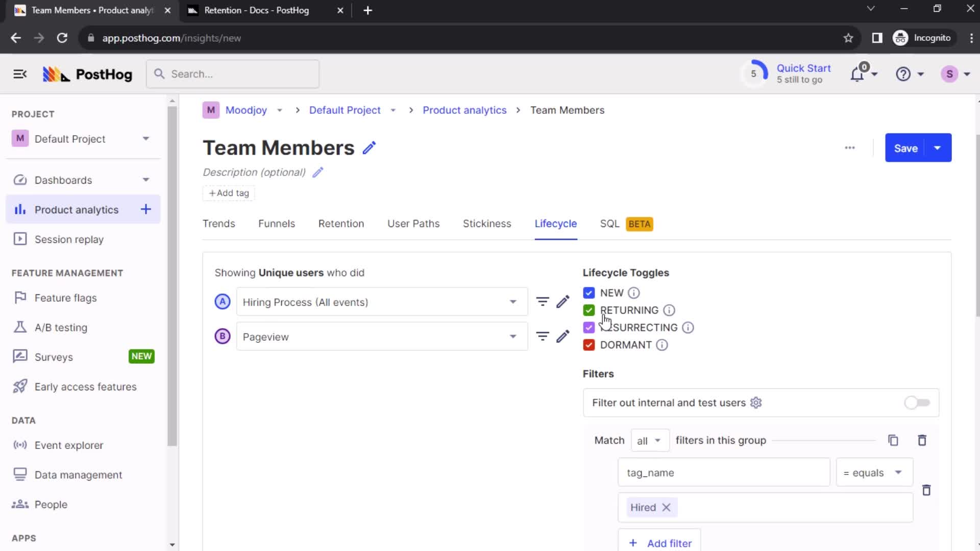This screenshot has width=980, height=551.
Task: Show info about the DORMANT lifecycle
Action: pyautogui.click(x=661, y=345)
